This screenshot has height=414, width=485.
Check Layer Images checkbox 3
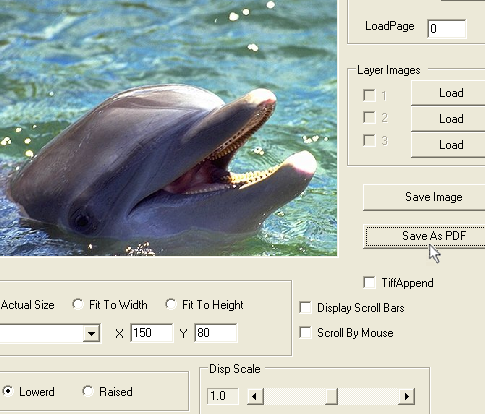point(369,140)
